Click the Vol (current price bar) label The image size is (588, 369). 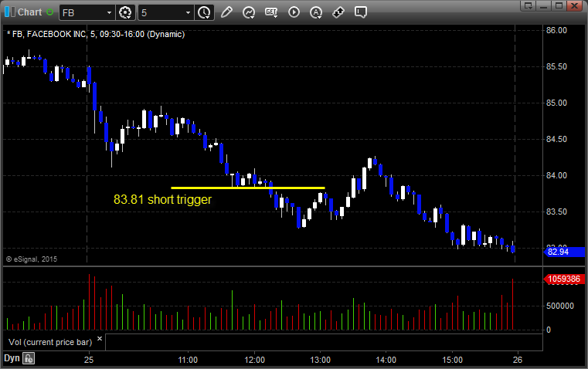(x=50, y=342)
